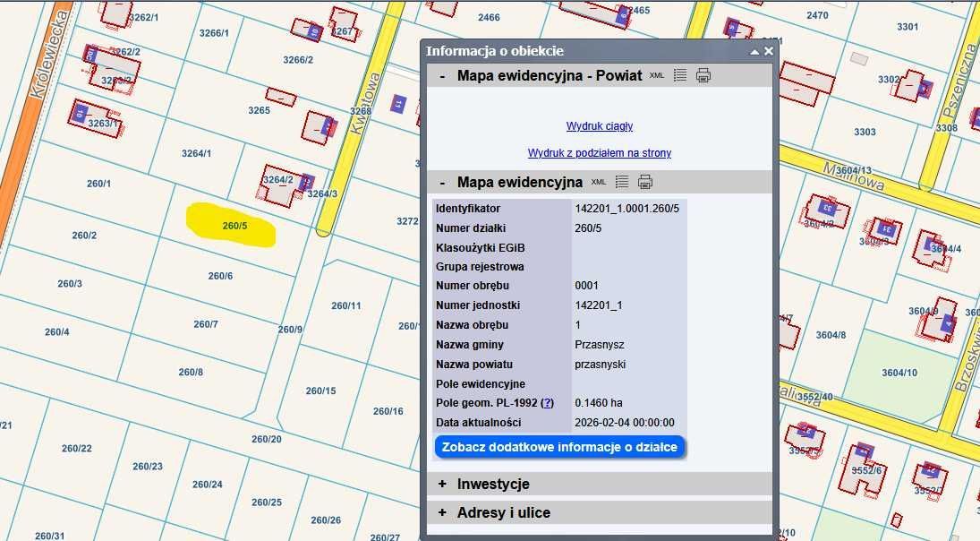This screenshot has width=980, height=541.
Task: Click the XML icon next to Mapa ewidencyjna - Powiat
Action: click(656, 75)
